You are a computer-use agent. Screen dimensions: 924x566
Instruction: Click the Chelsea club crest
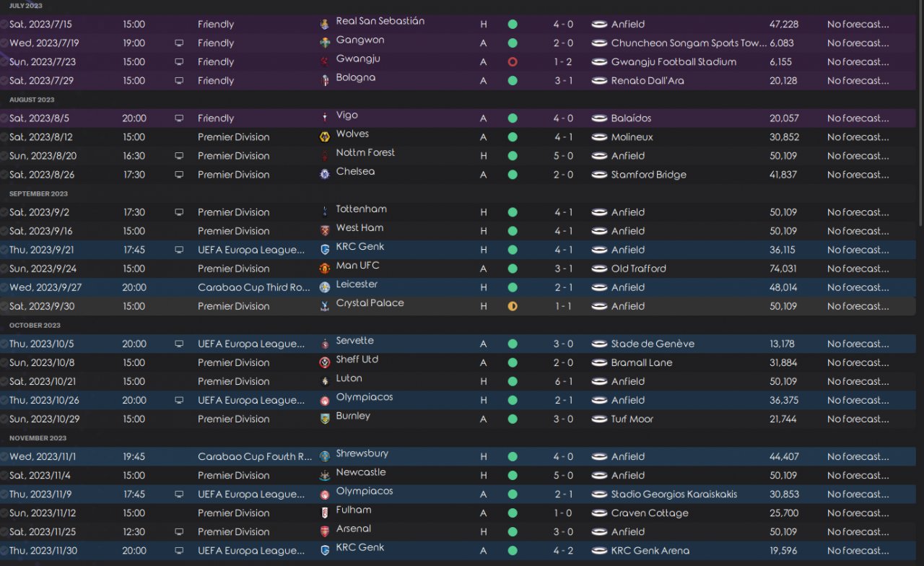tap(325, 175)
